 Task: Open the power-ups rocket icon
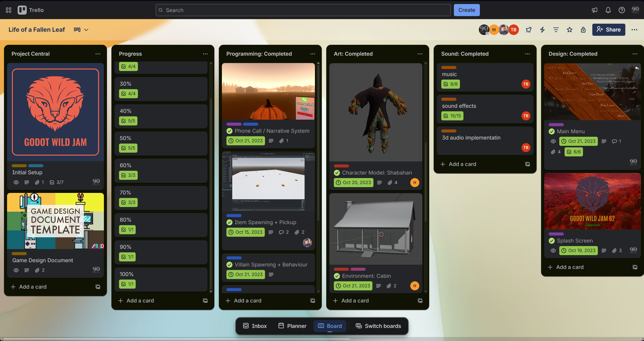pos(529,30)
